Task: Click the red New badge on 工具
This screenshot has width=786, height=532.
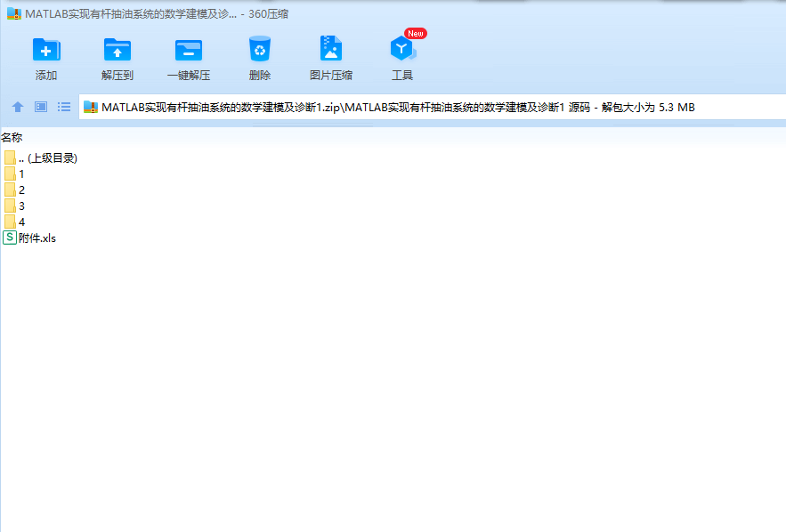Action: [x=416, y=34]
